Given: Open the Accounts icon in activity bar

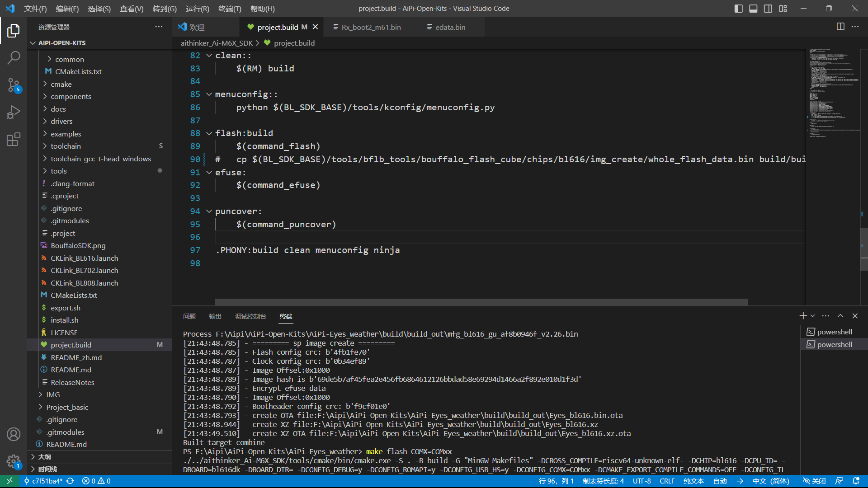Looking at the screenshot, I should click(14, 434).
